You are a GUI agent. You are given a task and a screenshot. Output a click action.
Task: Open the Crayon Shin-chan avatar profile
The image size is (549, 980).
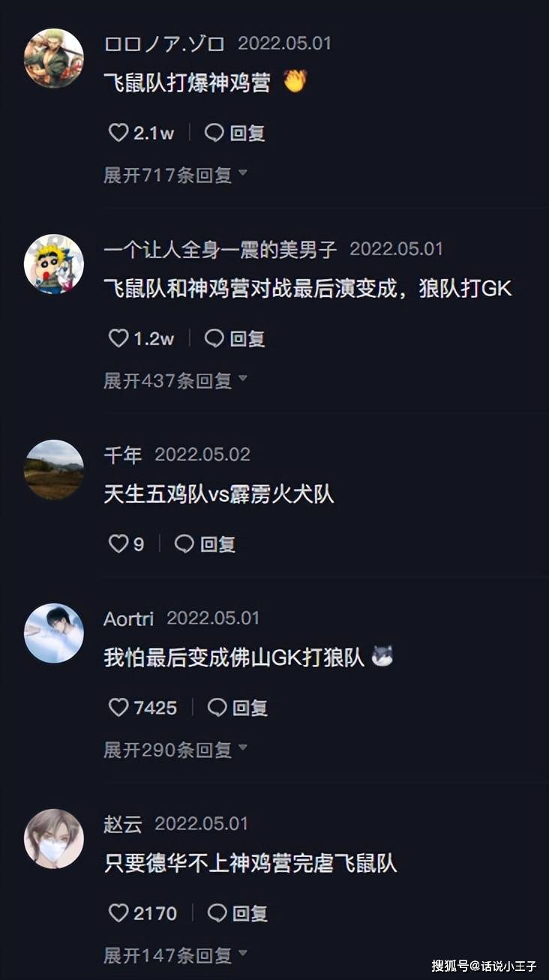[54, 264]
